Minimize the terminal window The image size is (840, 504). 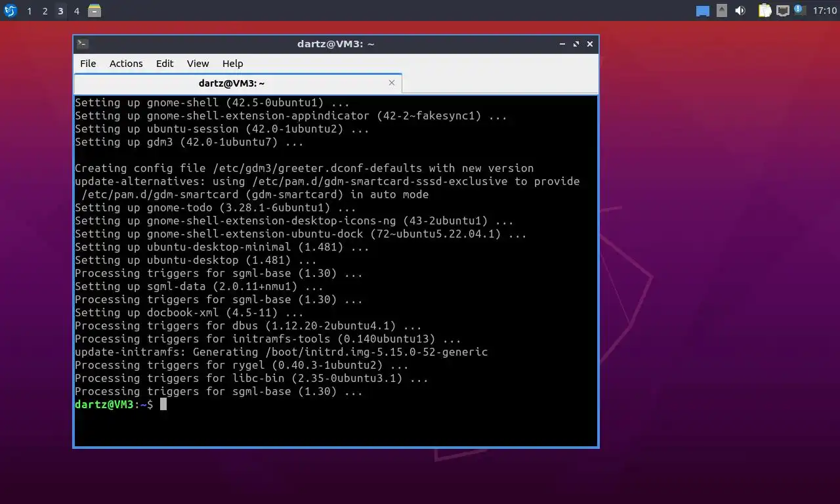(562, 44)
